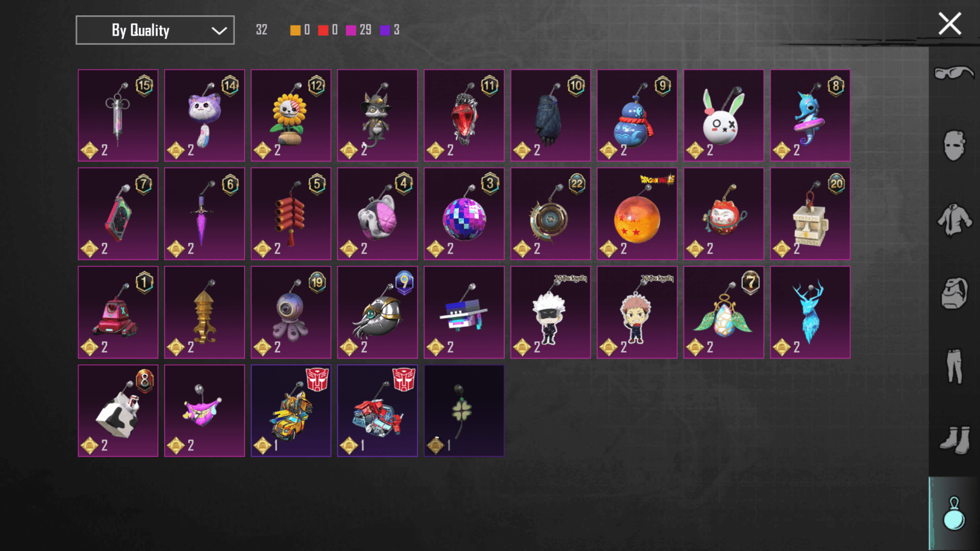
Task: Choose the disco ball ornament
Action: (x=464, y=214)
